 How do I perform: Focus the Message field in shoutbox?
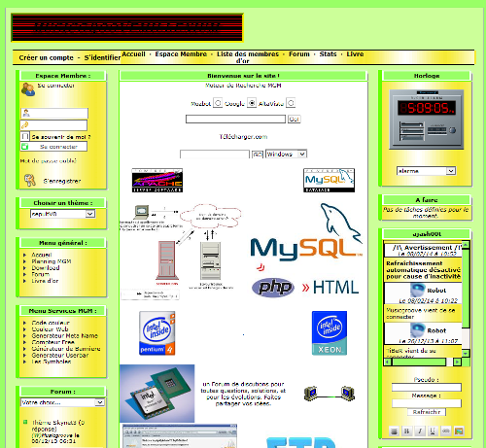click(427, 403)
